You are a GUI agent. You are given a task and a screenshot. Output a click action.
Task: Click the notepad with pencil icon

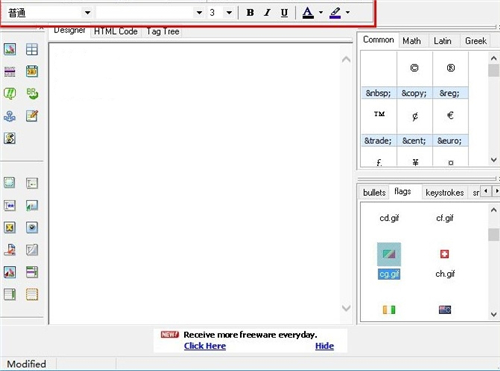tap(32, 116)
